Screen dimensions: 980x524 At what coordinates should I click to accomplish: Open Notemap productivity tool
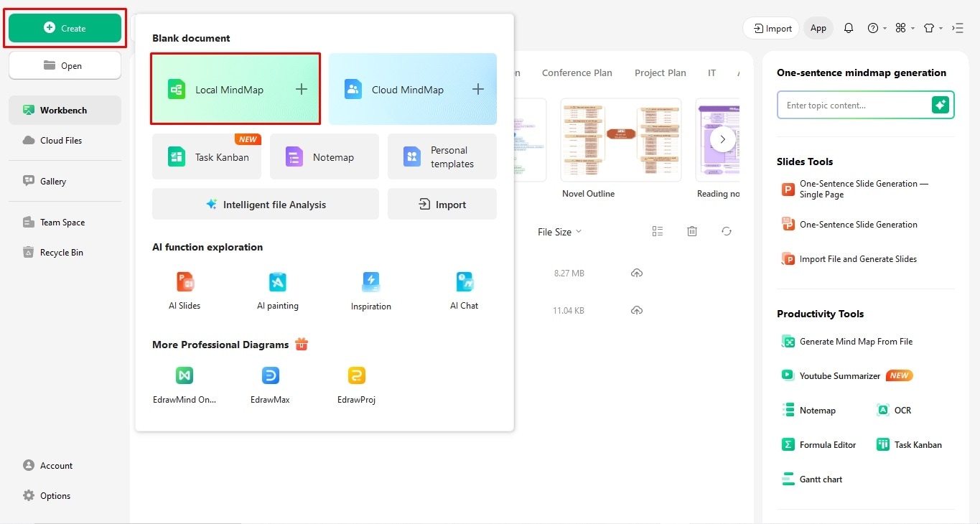809,410
